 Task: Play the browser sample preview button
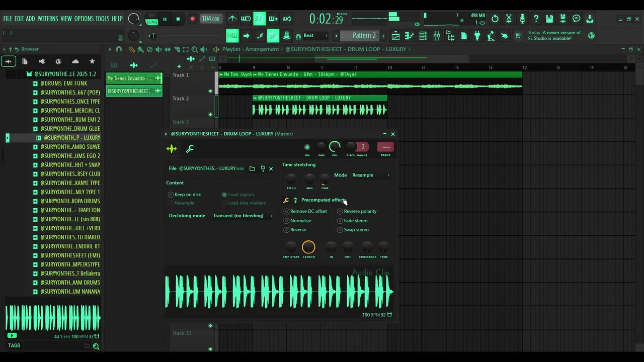pyautogui.click(x=12, y=336)
